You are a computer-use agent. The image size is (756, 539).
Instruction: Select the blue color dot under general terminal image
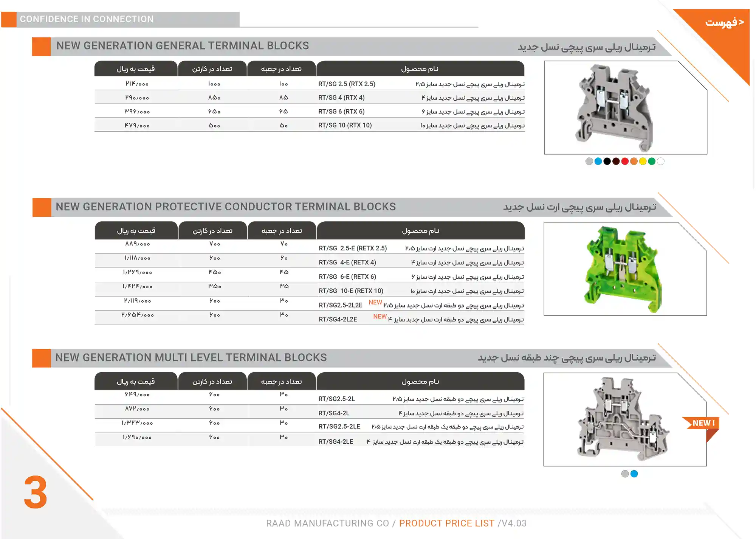pyautogui.click(x=598, y=161)
